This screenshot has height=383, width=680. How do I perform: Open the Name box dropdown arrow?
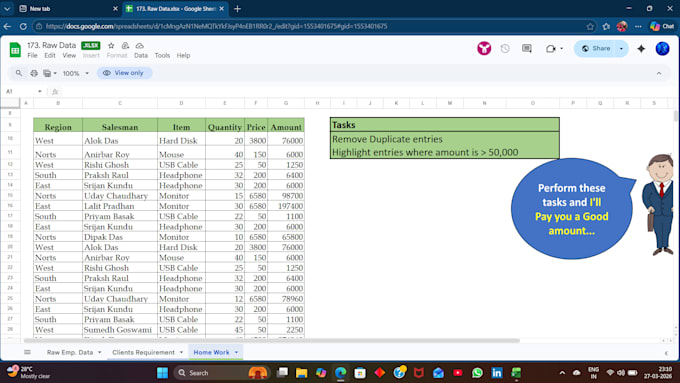point(39,92)
